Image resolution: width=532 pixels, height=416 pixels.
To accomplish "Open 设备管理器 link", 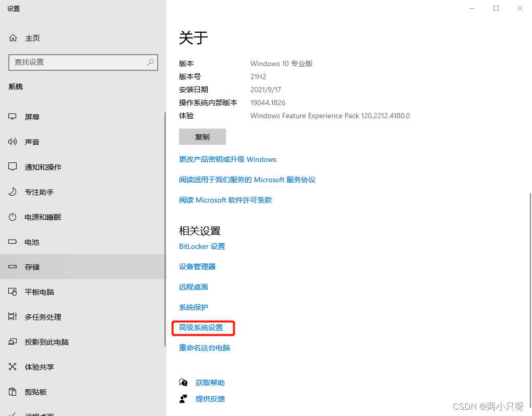I will (197, 267).
